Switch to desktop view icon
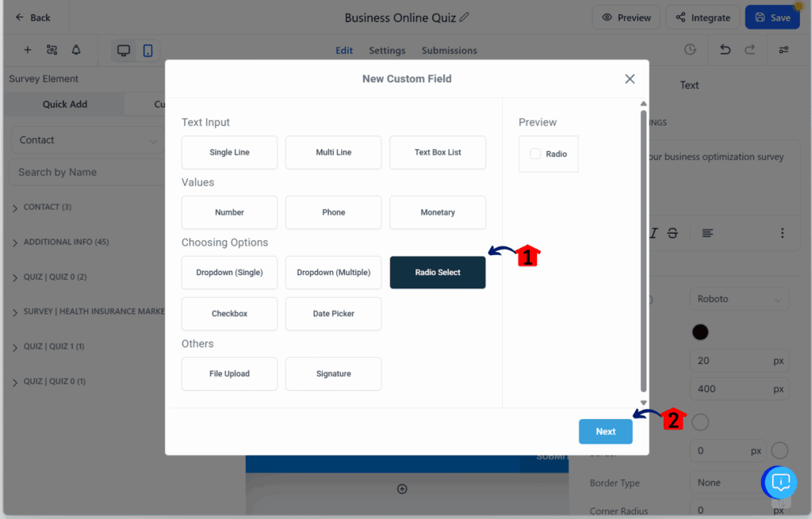Screen dimensions: 812x519 pyautogui.click(x=123, y=50)
